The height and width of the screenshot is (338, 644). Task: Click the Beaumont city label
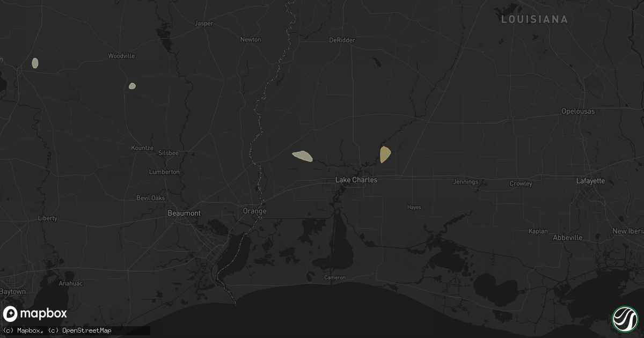[x=184, y=213]
